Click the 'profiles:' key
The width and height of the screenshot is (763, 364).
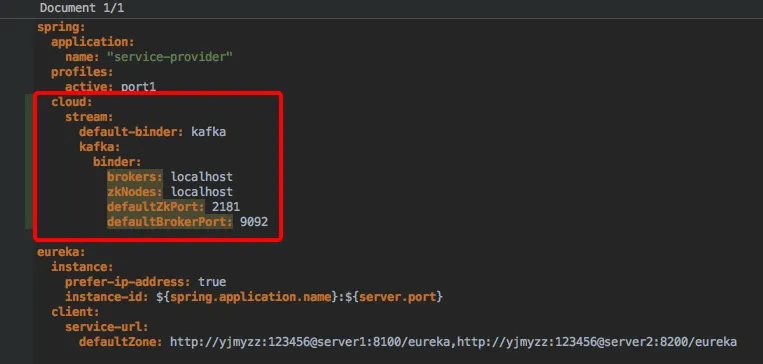(82, 72)
